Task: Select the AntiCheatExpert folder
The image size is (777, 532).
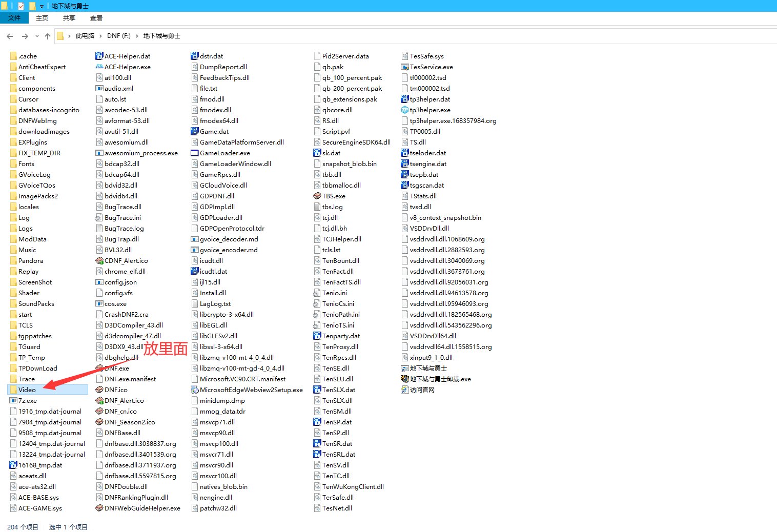Action: [x=37, y=67]
